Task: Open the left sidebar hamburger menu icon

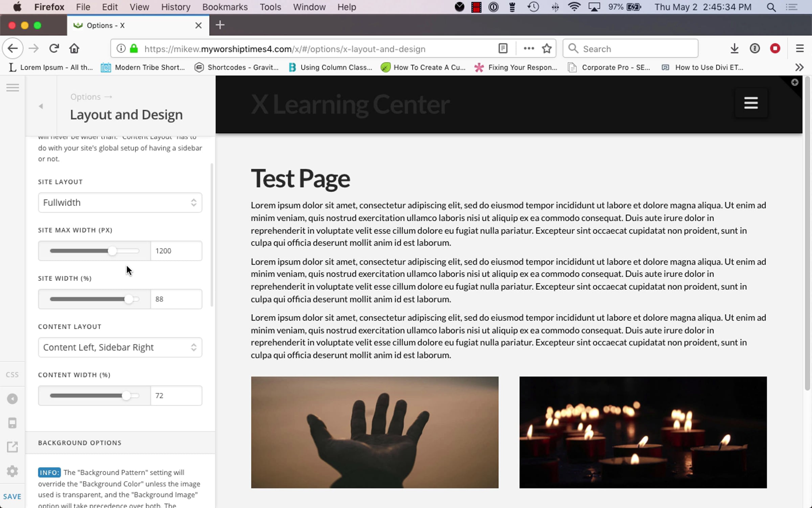Action: point(13,88)
